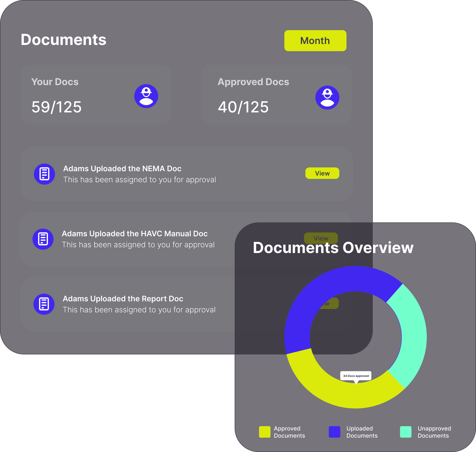Click the blue Uploaded Documents legend swatch
This screenshot has height=452, width=476.
tap(334, 432)
